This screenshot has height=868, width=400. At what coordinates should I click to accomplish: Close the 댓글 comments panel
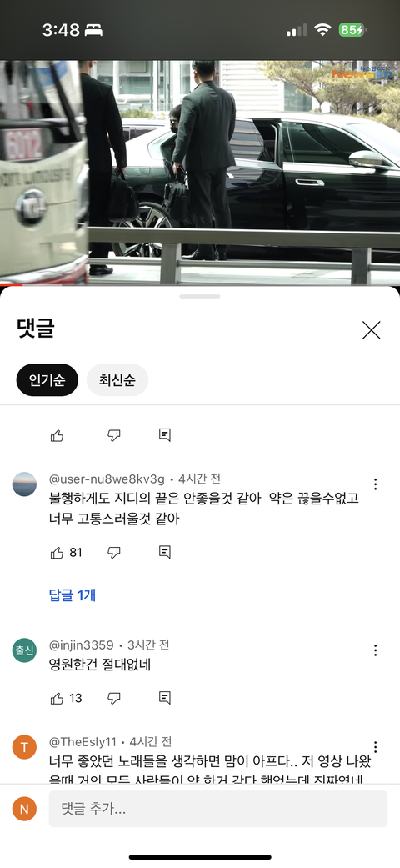tap(371, 330)
